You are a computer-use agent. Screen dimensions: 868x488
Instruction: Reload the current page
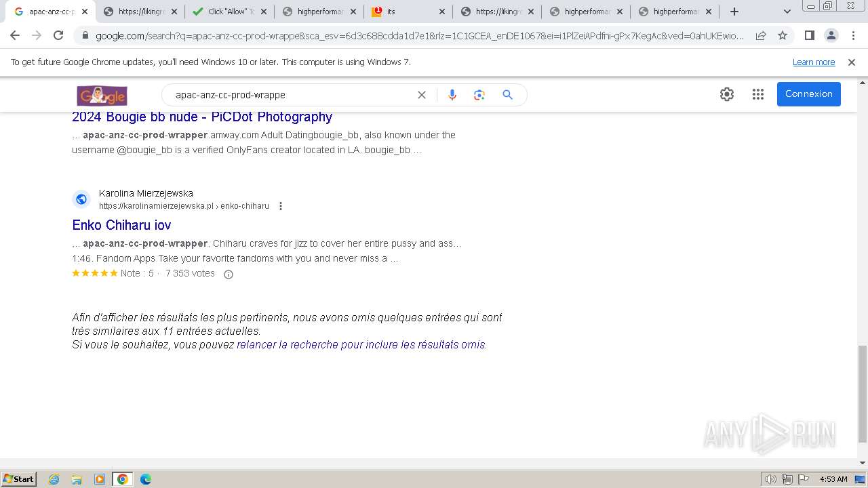tap(58, 35)
